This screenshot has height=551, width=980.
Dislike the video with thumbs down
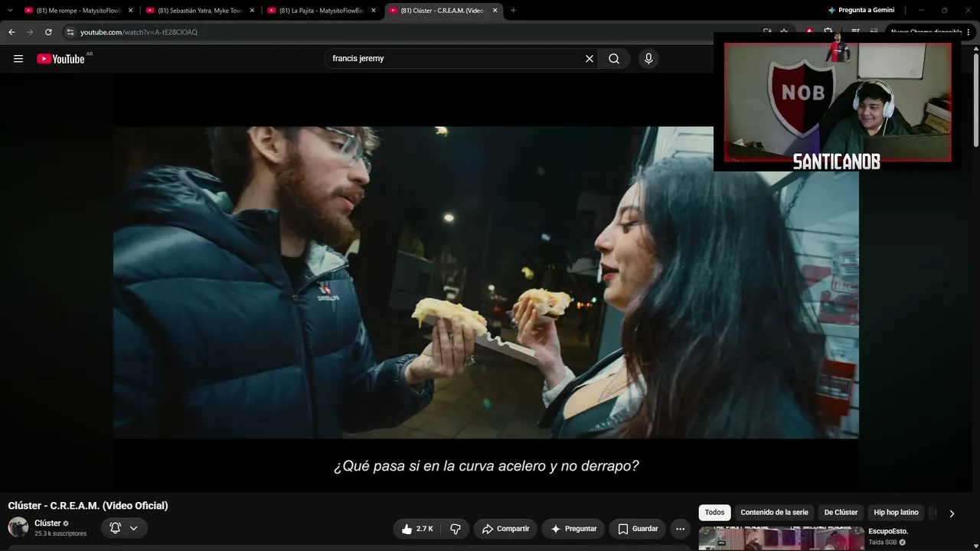456,529
